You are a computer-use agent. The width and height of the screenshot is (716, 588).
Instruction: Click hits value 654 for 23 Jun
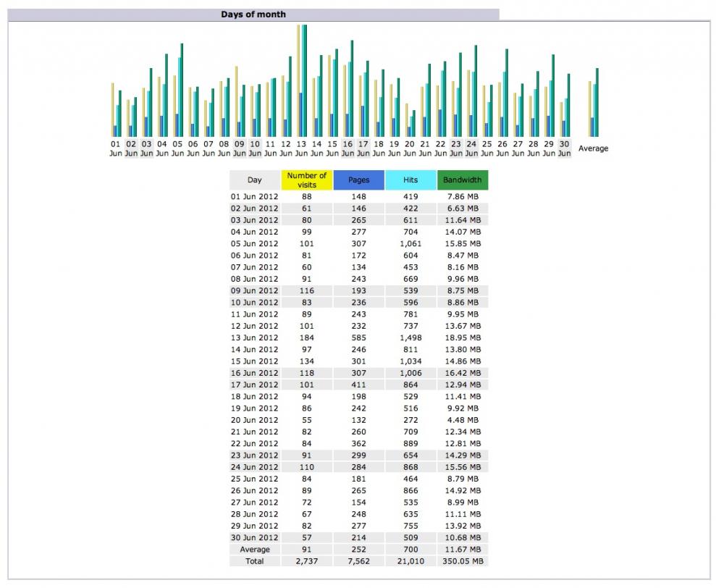410,455
